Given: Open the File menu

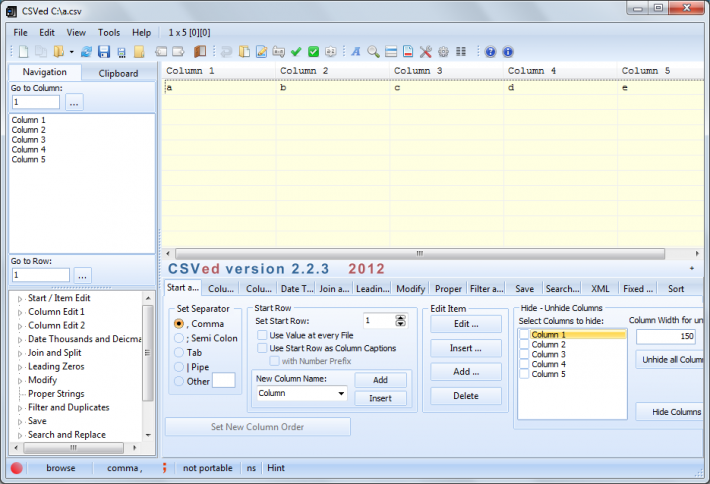Looking at the screenshot, I should pyautogui.click(x=20, y=33).
